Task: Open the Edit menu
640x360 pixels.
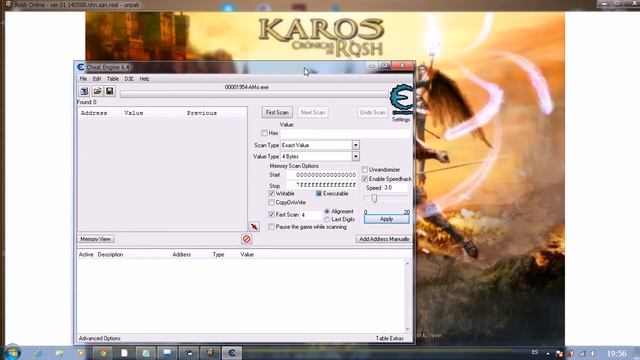Action: pos(97,79)
